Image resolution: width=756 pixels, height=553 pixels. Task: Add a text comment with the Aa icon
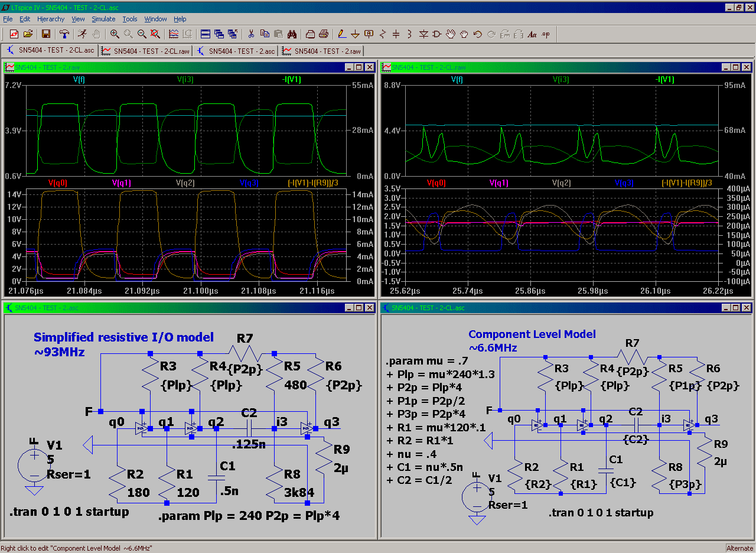[532, 34]
